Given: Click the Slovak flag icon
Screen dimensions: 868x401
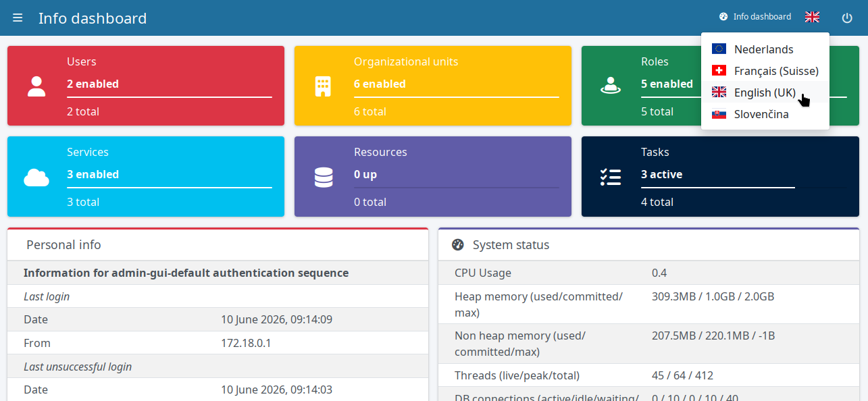Looking at the screenshot, I should point(719,113).
